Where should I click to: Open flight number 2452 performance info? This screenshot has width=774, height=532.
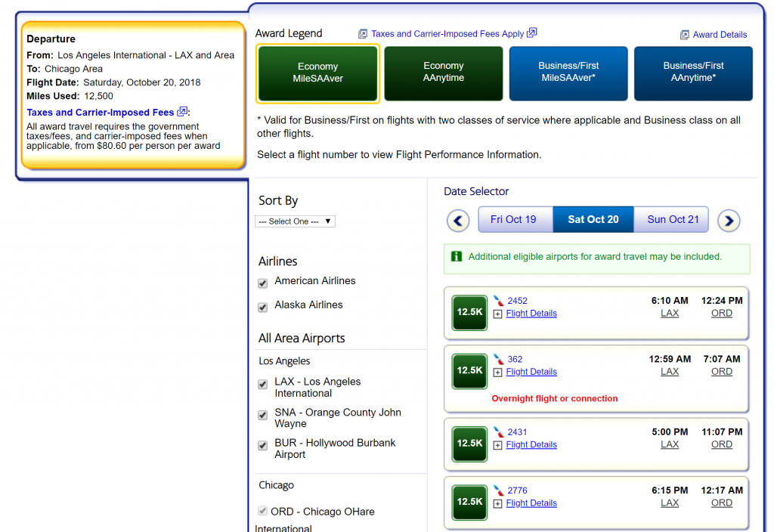(517, 301)
